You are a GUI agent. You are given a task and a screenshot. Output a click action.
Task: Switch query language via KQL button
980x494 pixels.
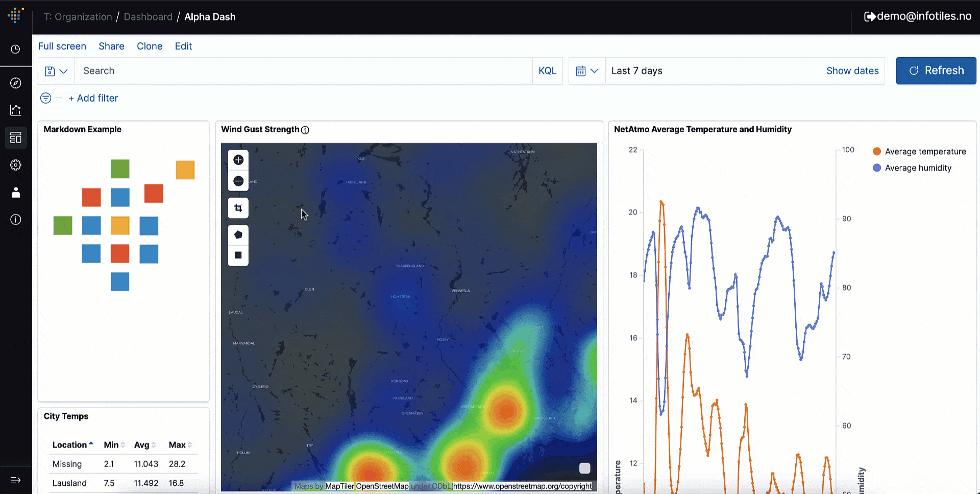click(x=548, y=71)
